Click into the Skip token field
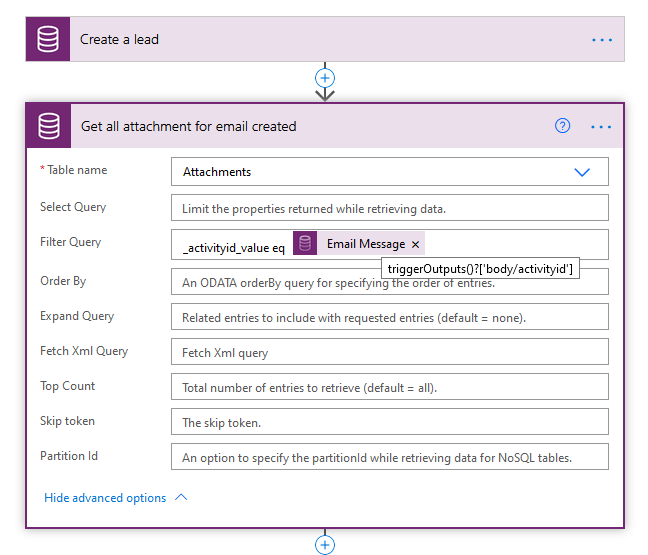The image size is (648, 555). pyautogui.click(x=389, y=423)
